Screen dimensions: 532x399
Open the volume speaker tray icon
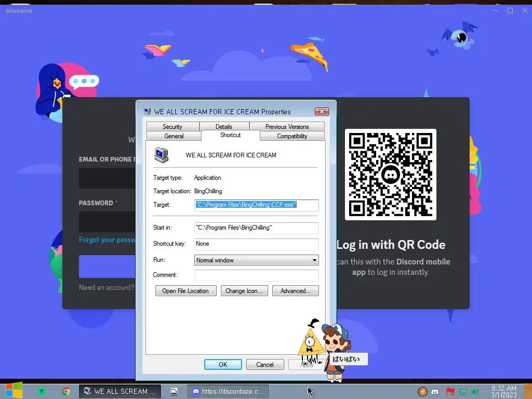[475, 392]
